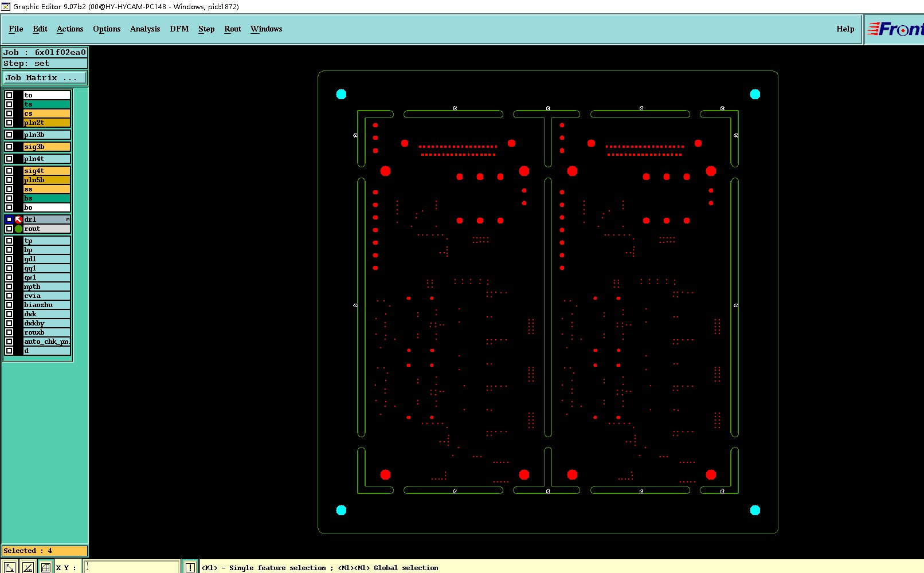Click the 'Job : 6x01f02ea0' label
This screenshot has width=924, height=573.
click(45, 53)
